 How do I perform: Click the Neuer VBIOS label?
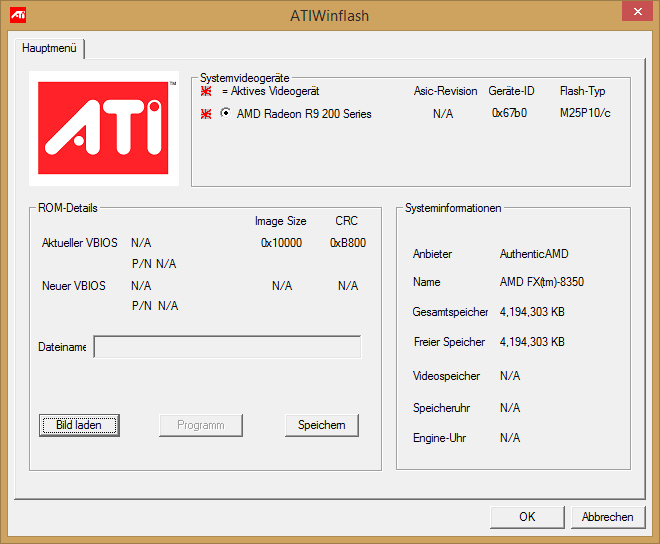tap(74, 286)
